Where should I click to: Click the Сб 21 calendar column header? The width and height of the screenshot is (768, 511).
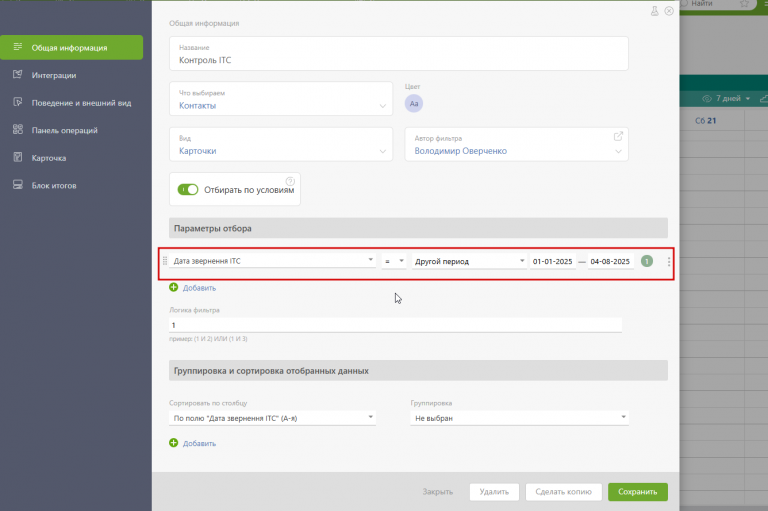pos(705,121)
